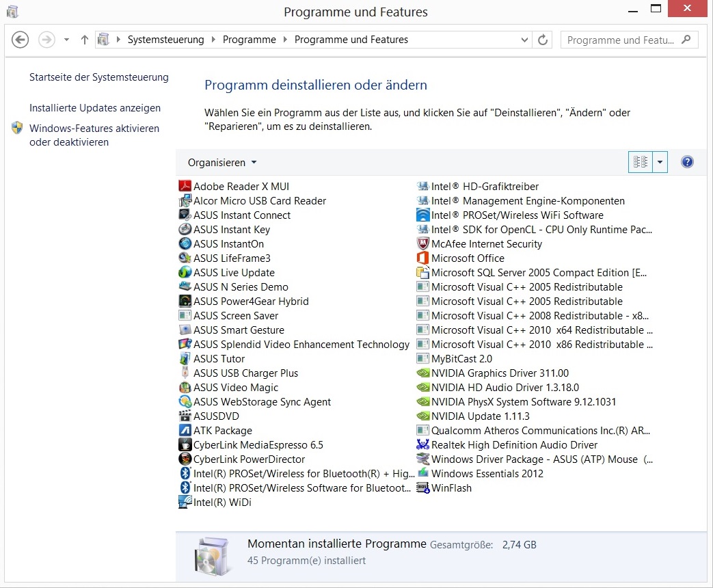Click the McAfee Internet Security shield icon
The image size is (713, 588).
(x=423, y=243)
